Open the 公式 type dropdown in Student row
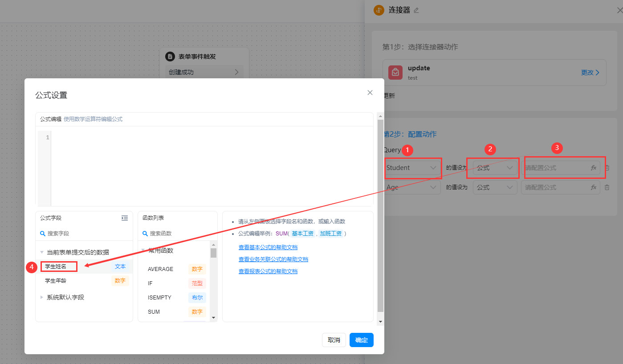Image resolution: width=623 pixels, height=364 pixels. [x=495, y=168]
